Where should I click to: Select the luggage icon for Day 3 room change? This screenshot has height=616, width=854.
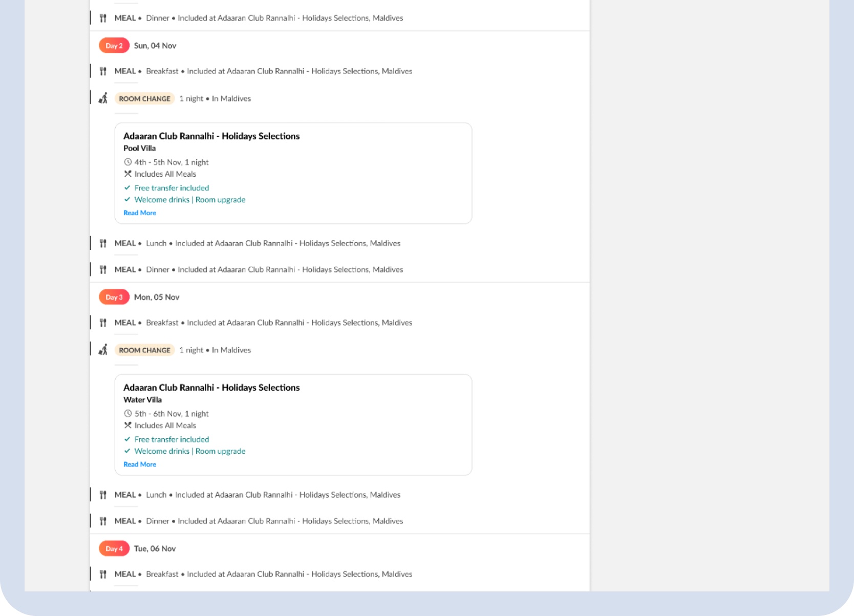coord(103,350)
